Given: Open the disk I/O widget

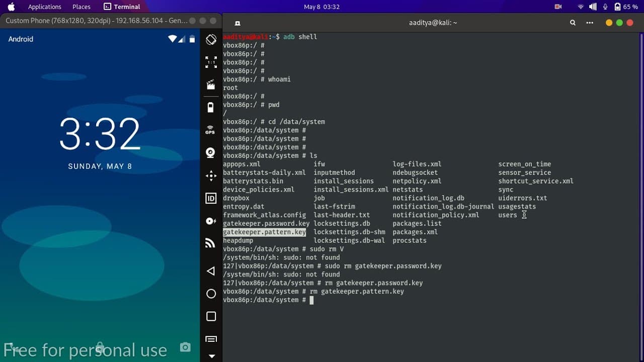Looking at the screenshot, I should tap(211, 221).
